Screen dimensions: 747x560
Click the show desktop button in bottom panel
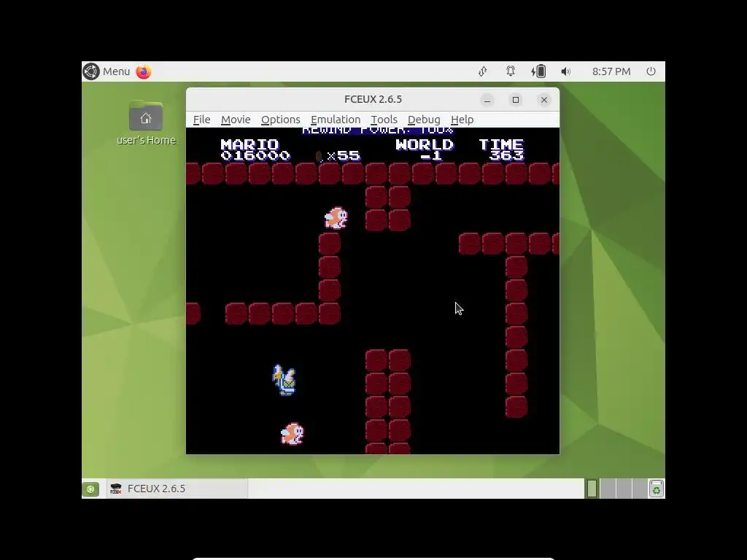[90, 489]
